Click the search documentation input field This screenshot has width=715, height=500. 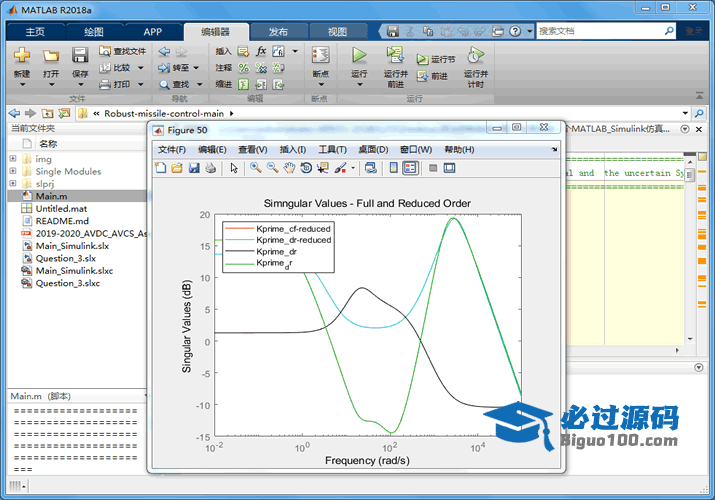tap(600, 31)
